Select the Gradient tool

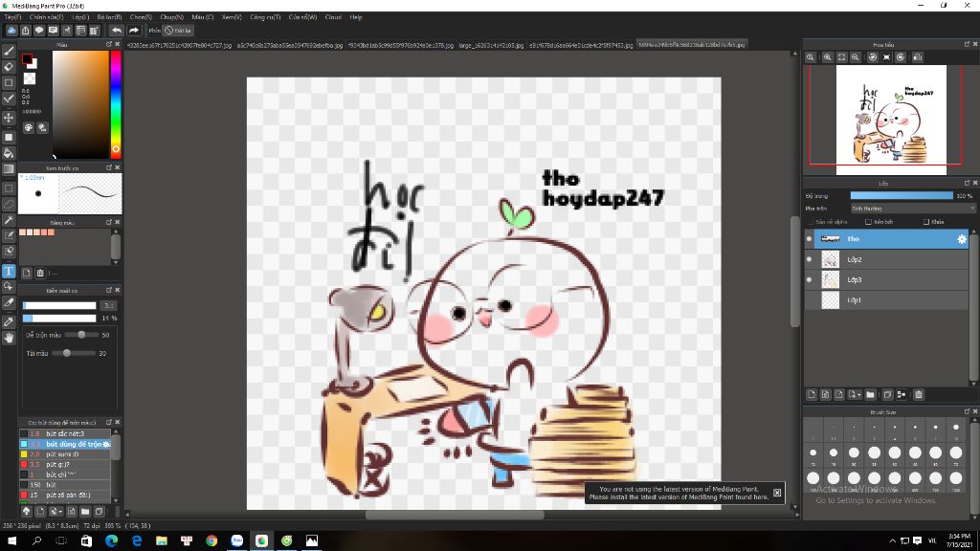(x=9, y=168)
